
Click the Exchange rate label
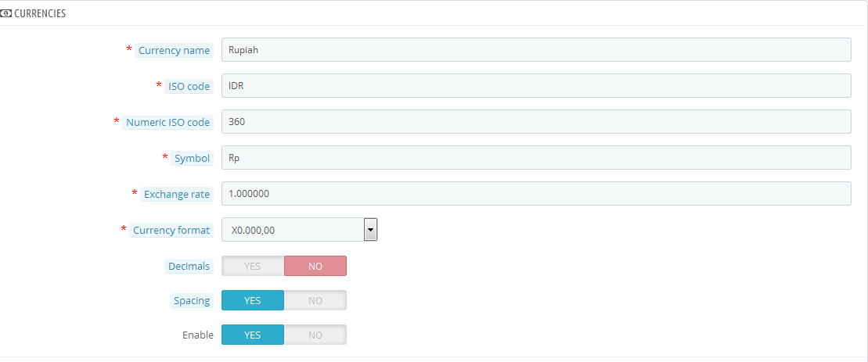(x=176, y=194)
